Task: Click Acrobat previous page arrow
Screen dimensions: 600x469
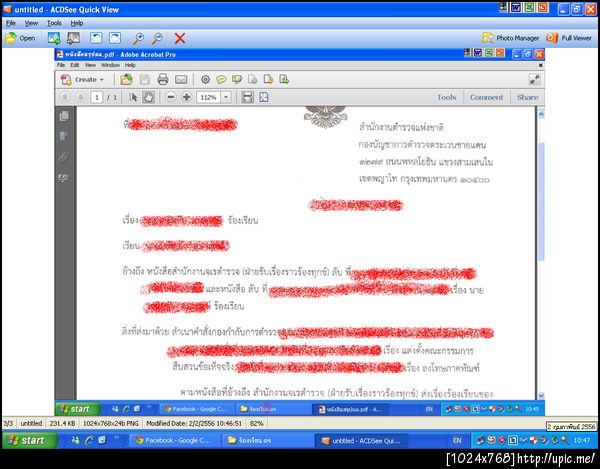Action: click(x=65, y=97)
